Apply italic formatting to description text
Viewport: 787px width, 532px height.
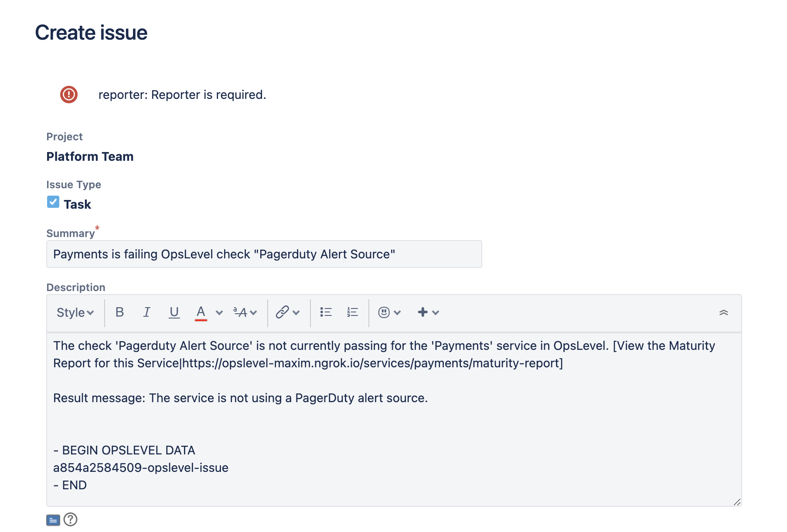click(x=147, y=312)
